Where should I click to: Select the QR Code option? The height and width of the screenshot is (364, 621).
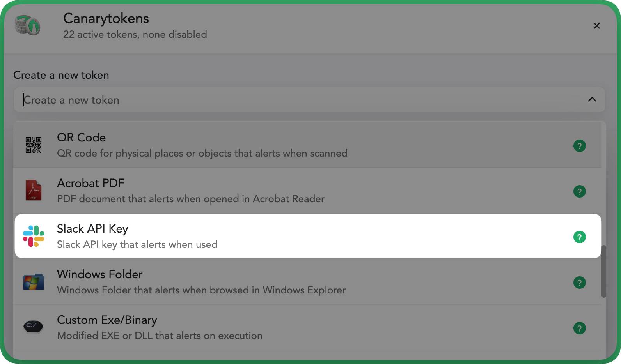(307, 145)
